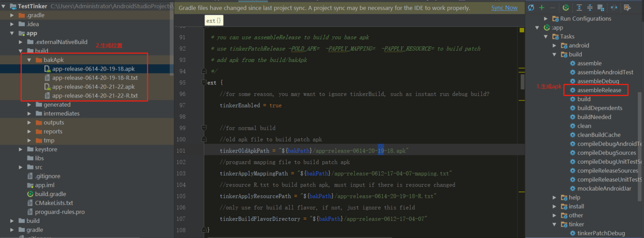The width and height of the screenshot is (644, 238).
Task: Click fold marker beside ext block line 95
Action: [x=204, y=83]
